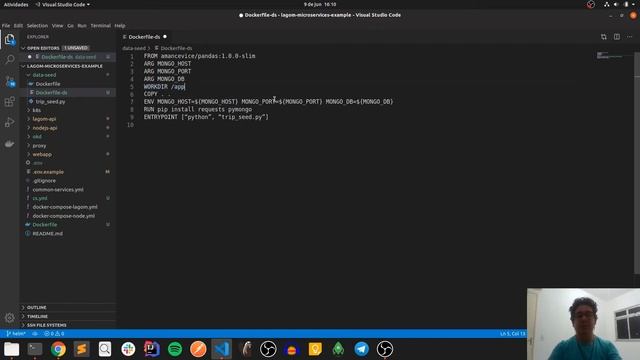The image size is (640, 360).
Task: Click the Visual Studio Code dock icon
Action: click(222, 349)
